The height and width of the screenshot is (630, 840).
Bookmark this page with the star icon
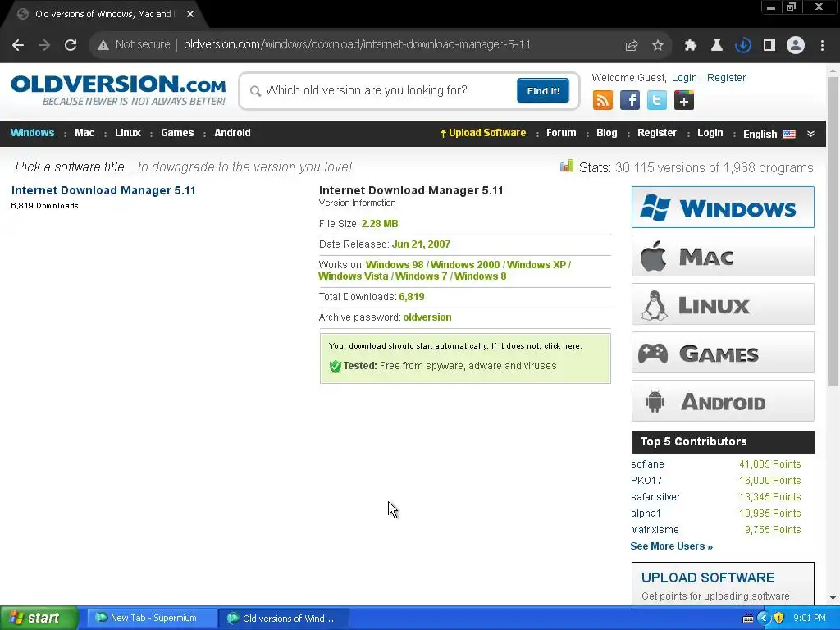point(658,45)
